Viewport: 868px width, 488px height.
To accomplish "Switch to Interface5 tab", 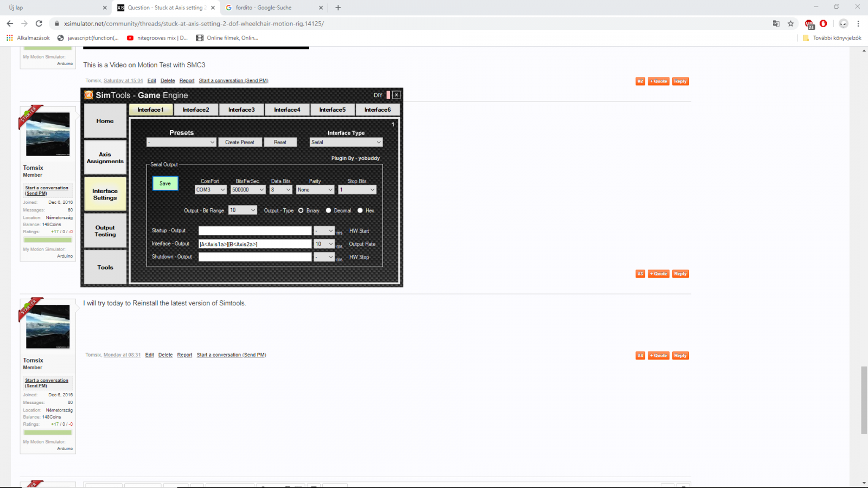I will pyautogui.click(x=333, y=110).
